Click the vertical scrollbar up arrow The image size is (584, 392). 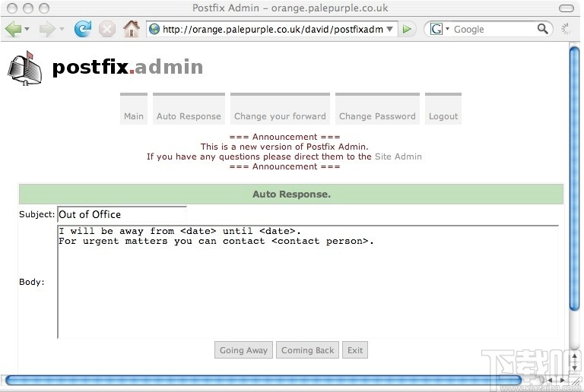pos(574,356)
